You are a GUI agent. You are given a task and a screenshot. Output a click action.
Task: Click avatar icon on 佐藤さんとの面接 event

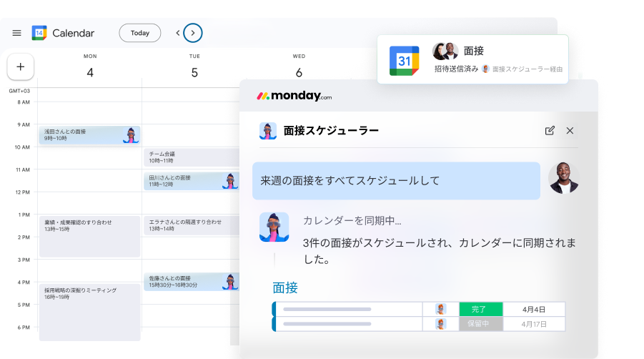tap(230, 282)
